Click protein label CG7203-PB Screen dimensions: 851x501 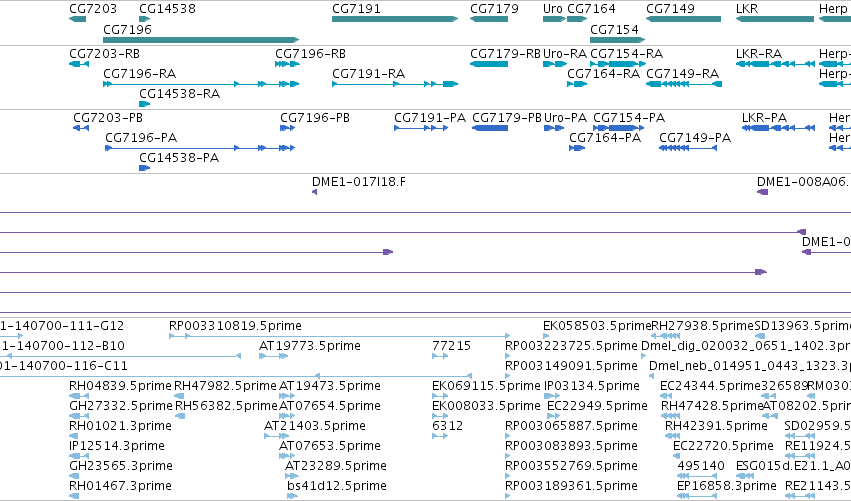pos(108,118)
